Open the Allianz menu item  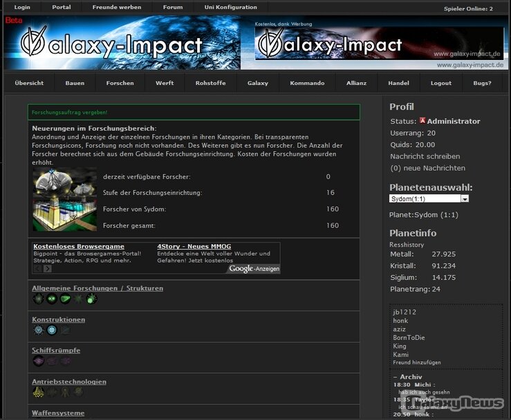click(357, 83)
